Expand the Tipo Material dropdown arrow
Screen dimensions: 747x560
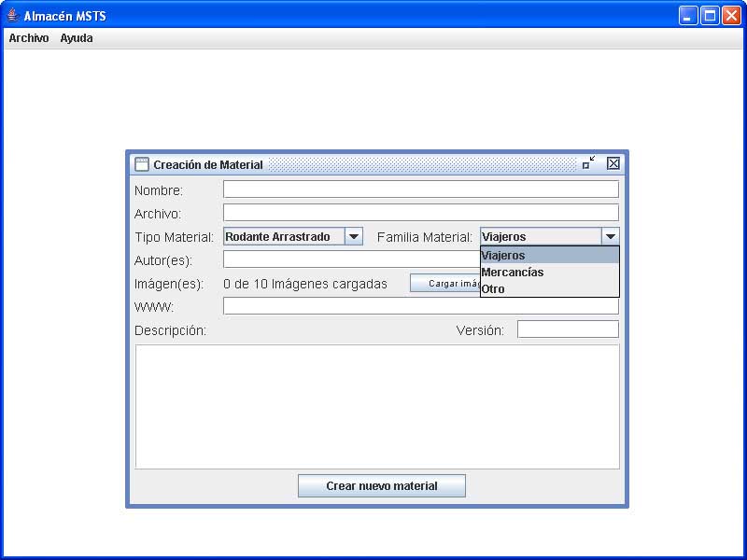pos(354,237)
